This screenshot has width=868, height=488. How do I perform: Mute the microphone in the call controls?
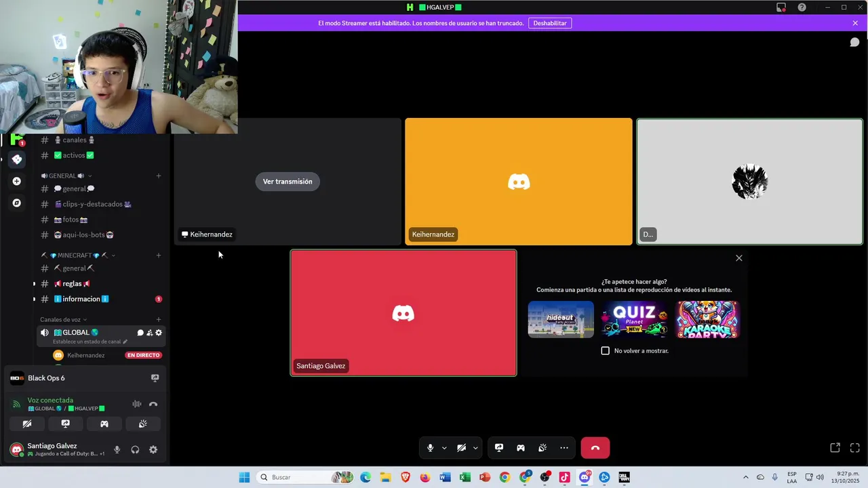click(x=430, y=448)
